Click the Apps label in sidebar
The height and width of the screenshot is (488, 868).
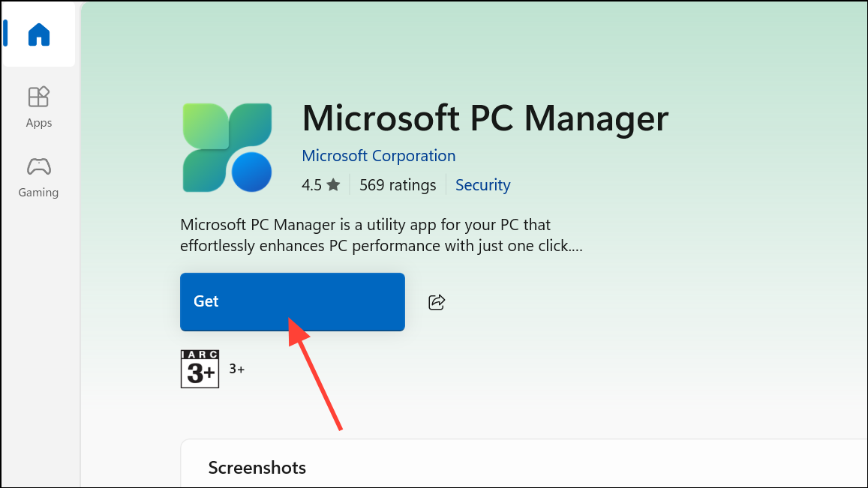39,123
